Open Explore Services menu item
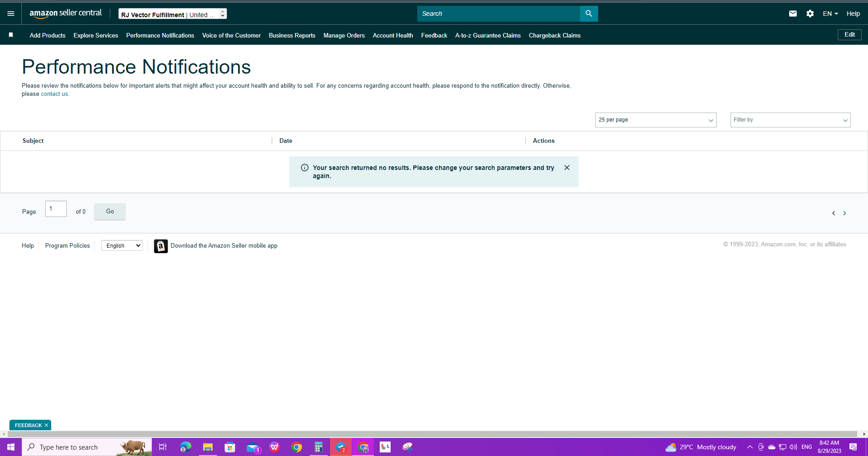 tap(96, 35)
